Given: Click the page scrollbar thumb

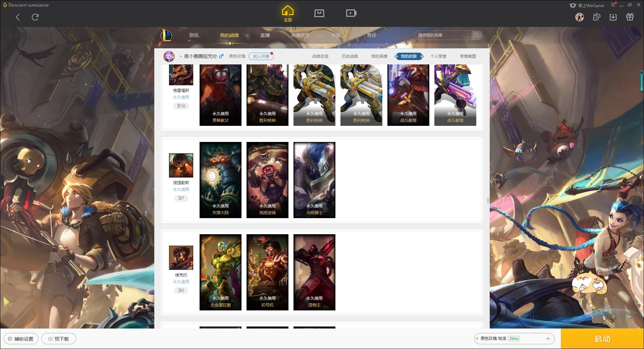Looking at the screenshot, I should coord(488,200).
